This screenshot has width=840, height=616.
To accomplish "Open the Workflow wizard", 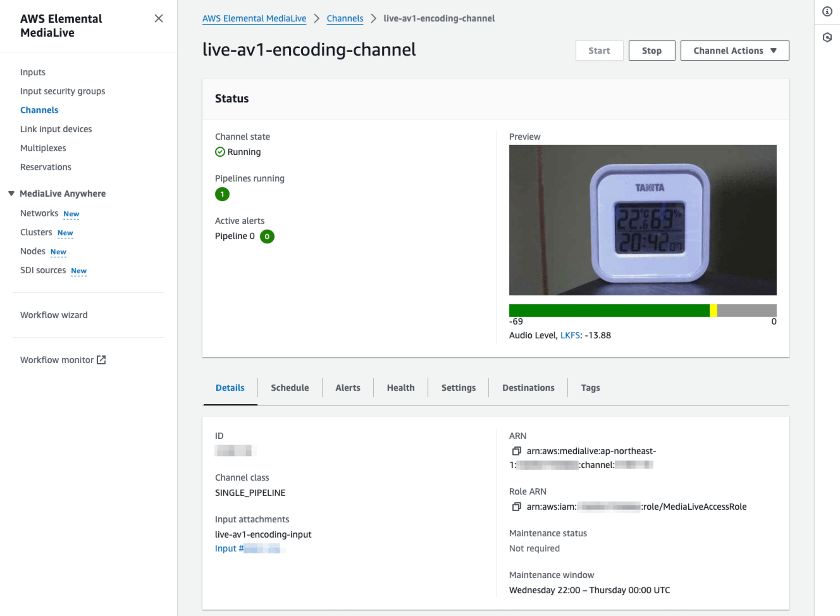I will point(54,315).
